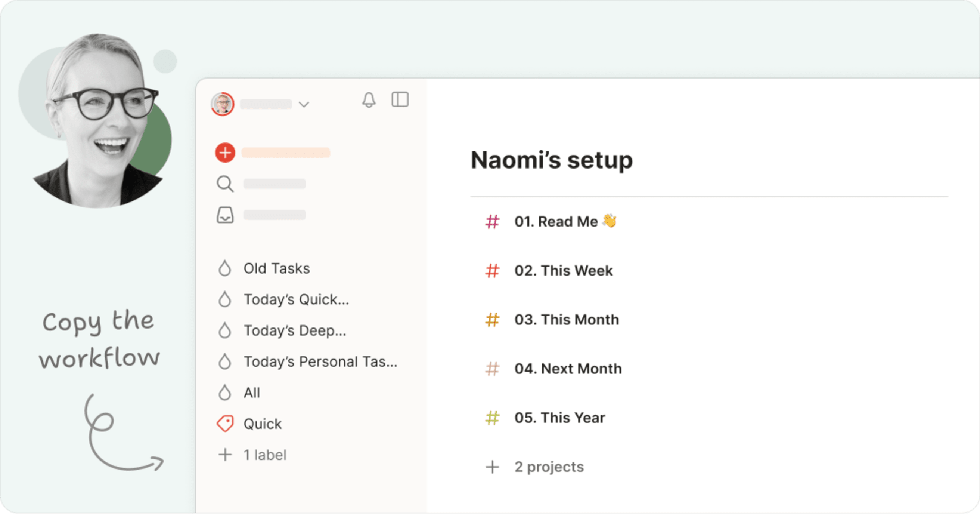Click the droplet icon next to Old Tasks
This screenshot has width=980, height=514.
point(225,268)
